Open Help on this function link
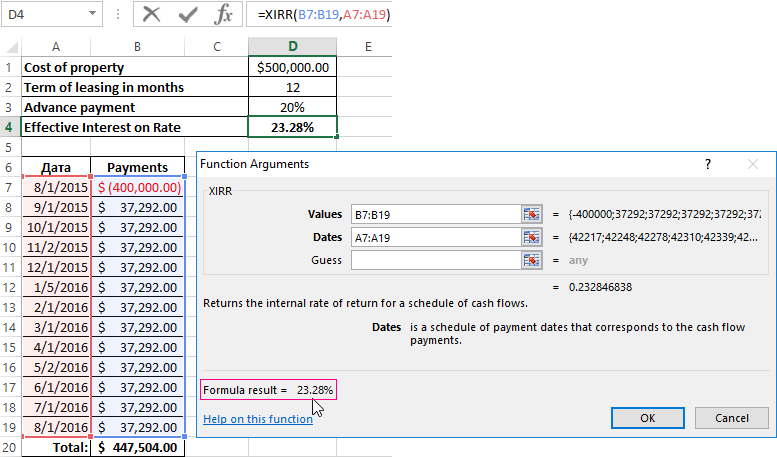 [258, 419]
